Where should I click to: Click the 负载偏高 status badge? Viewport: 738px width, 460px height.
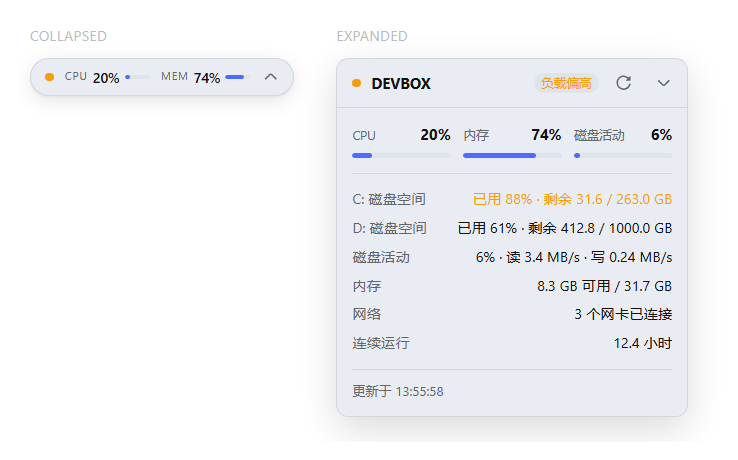coord(566,83)
